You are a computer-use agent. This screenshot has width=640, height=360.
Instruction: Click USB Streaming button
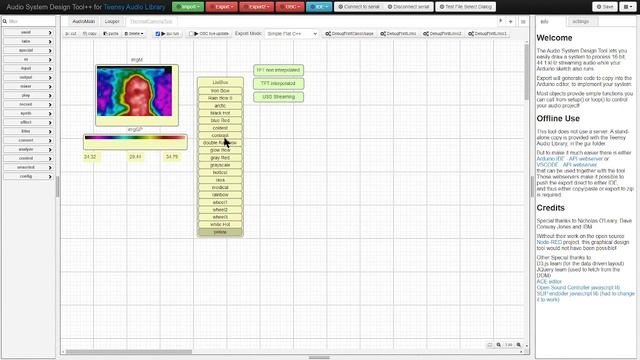pyautogui.click(x=278, y=97)
